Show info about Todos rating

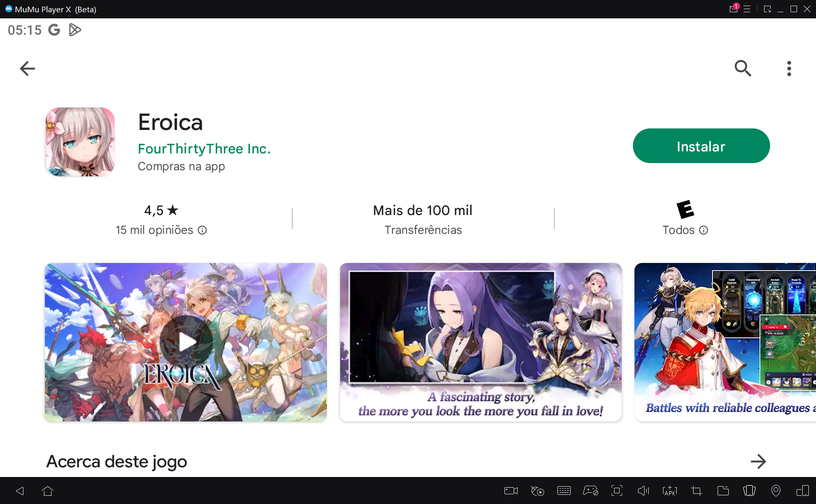(x=704, y=230)
